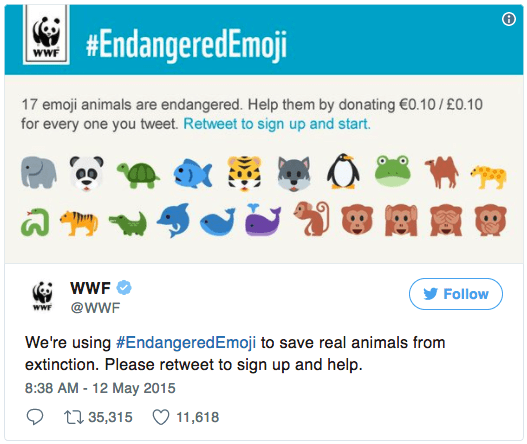This screenshot has height=444, width=527.
Task: Open the #EndangeredEmoji hashtag in tweet text
Action: [x=186, y=343]
